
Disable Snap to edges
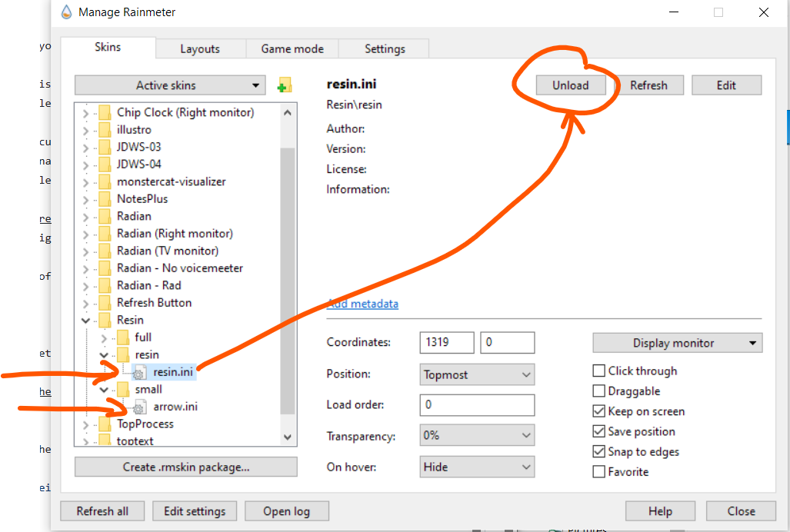(x=598, y=451)
